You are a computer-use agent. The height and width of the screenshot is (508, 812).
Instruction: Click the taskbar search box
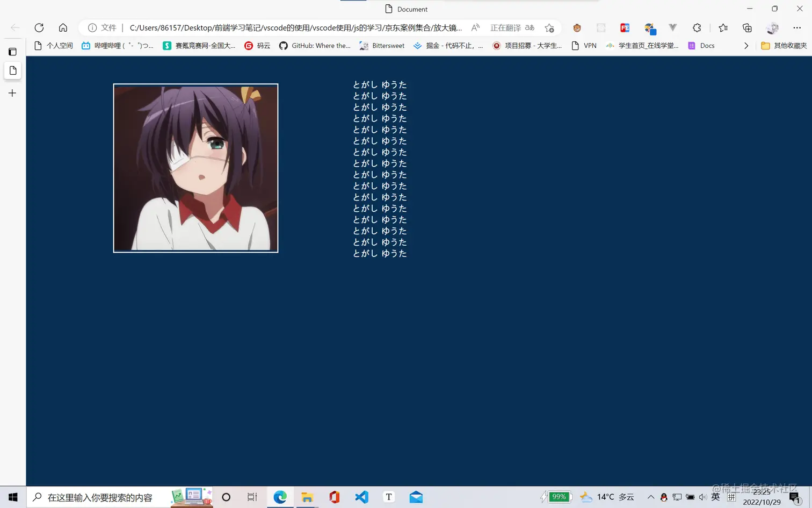coord(120,497)
